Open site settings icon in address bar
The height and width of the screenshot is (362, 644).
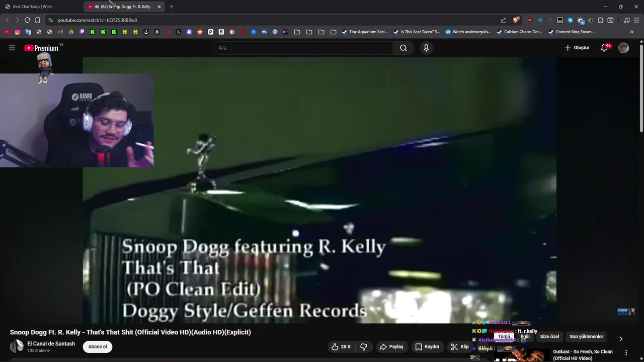(x=50, y=20)
